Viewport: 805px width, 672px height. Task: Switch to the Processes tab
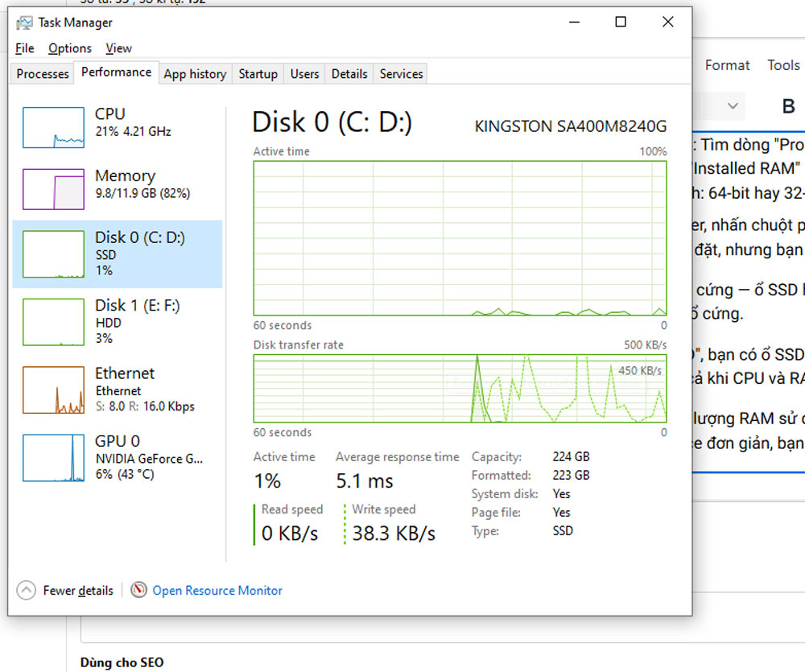pyautogui.click(x=43, y=74)
